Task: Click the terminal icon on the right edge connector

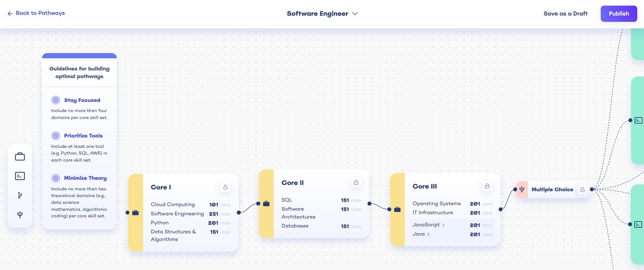Action: (x=638, y=120)
